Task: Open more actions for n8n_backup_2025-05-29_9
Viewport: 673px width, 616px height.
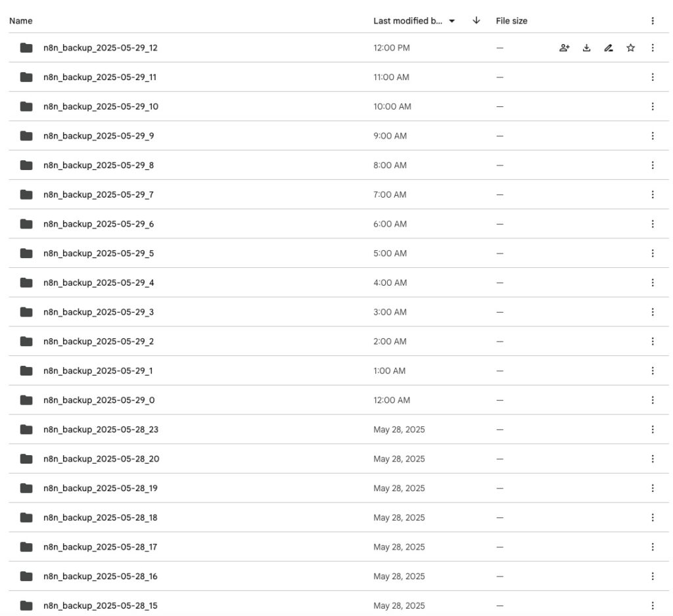Action: [x=653, y=136]
